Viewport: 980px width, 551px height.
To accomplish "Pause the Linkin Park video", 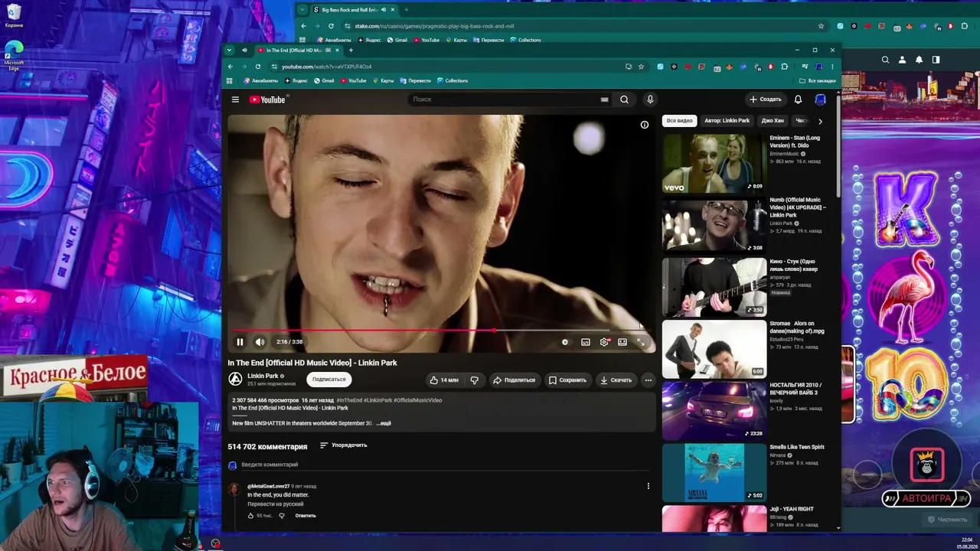I will pos(240,342).
